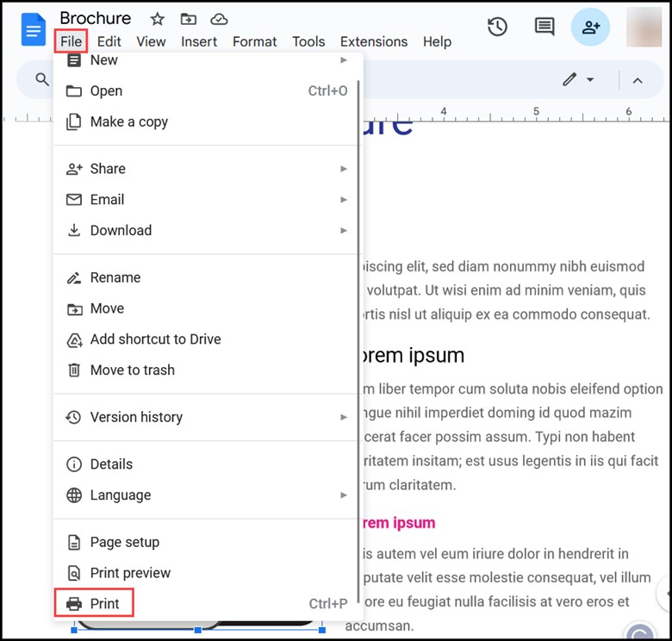Click the Print preview icon

[74, 573]
